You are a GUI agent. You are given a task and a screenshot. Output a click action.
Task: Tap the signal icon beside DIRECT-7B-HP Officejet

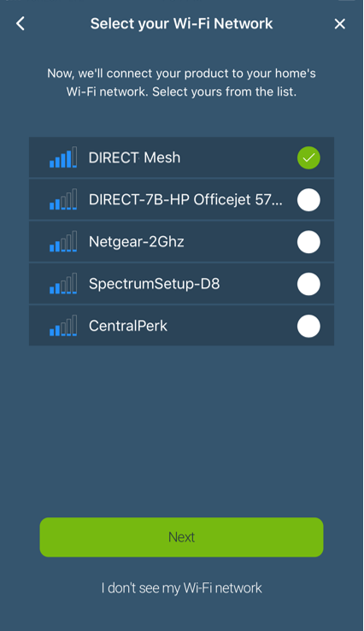click(63, 199)
